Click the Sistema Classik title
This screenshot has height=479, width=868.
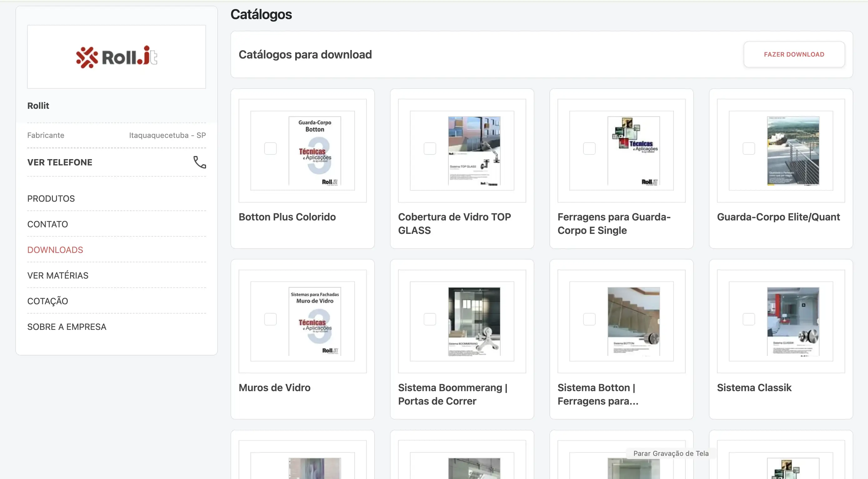tap(754, 387)
